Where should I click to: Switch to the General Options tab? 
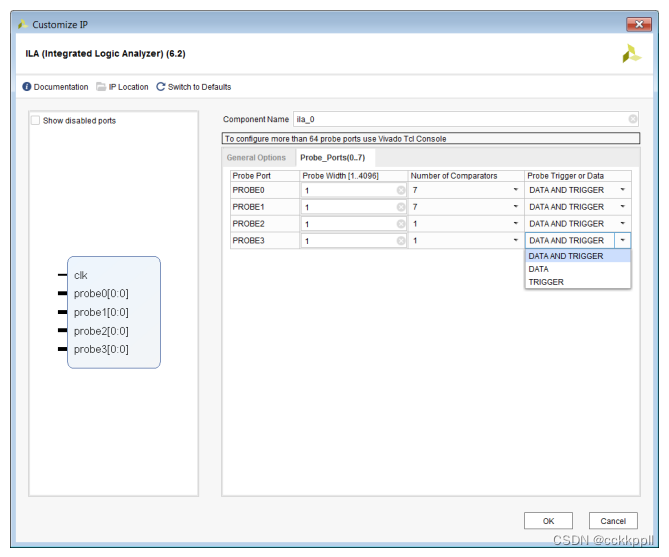(256, 157)
